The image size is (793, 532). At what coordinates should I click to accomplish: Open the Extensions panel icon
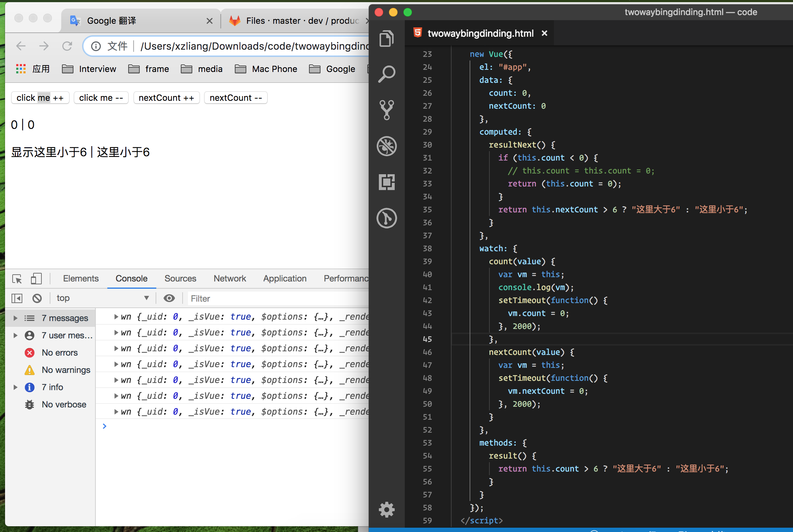pyautogui.click(x=386, y=182)
